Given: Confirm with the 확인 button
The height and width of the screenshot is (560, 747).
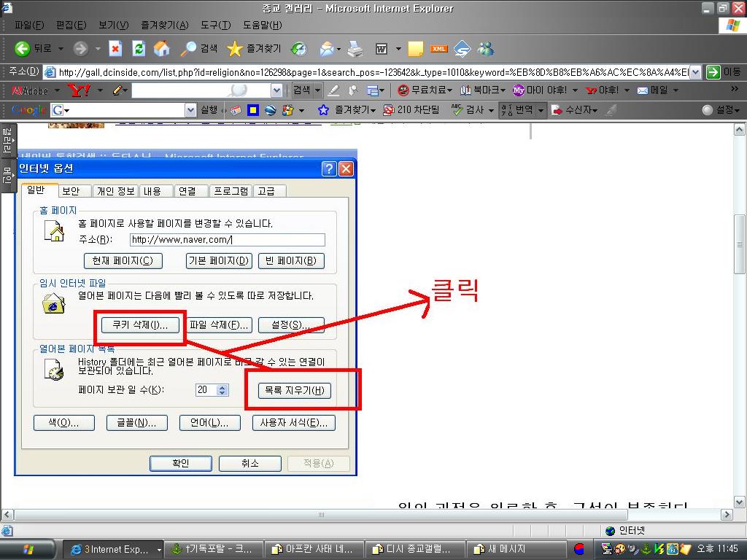Looking at the screenshot, I should pyautogui.click(x=181, y=463).
